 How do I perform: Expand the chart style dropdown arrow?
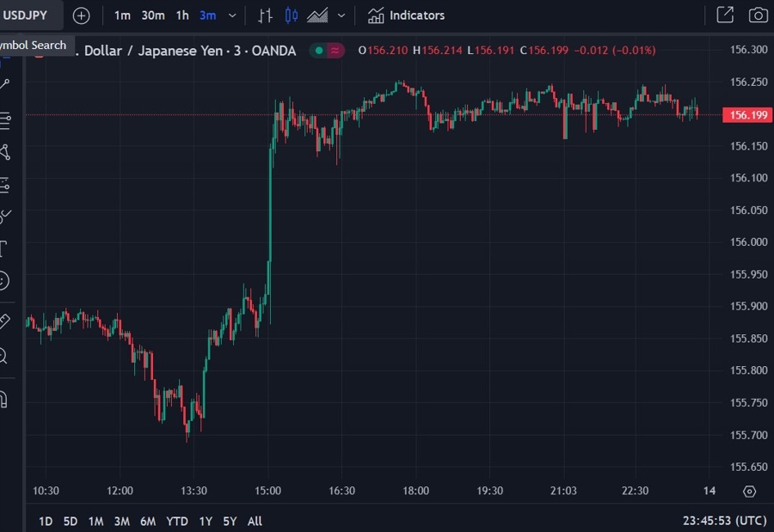[x=341, y=15]
